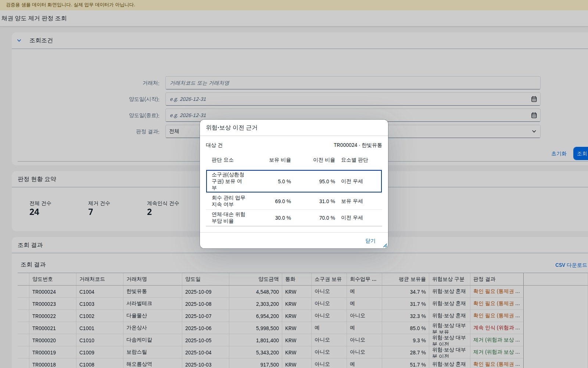Viewport: 588px width, 368px height.
Task: Click the dialog resize handle icon
Action: point(385,245)
